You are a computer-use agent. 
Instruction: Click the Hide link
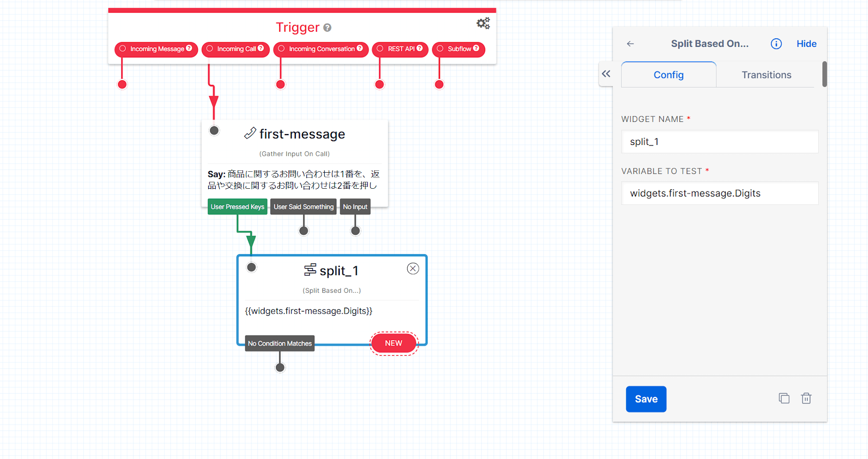806,44
